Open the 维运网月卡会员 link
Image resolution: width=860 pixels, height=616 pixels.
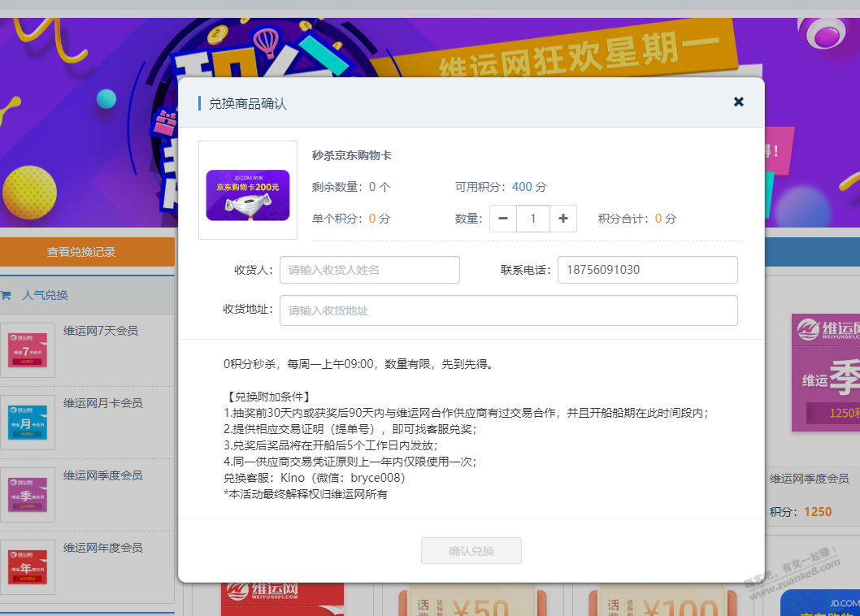103,403
